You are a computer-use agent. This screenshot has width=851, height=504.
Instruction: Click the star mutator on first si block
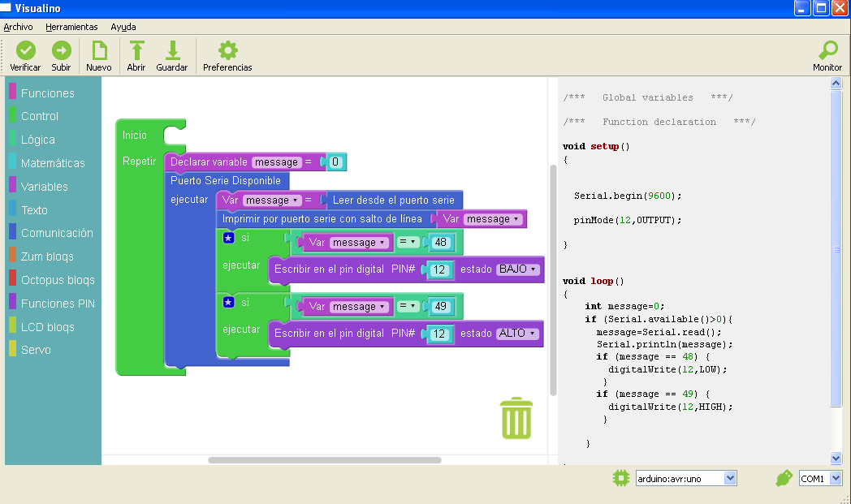coord(228,238)
